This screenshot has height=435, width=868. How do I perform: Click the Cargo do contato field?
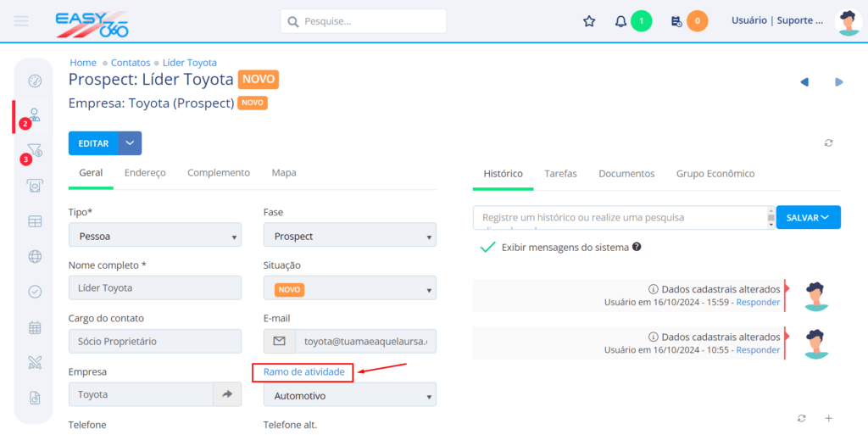[155, 342]
